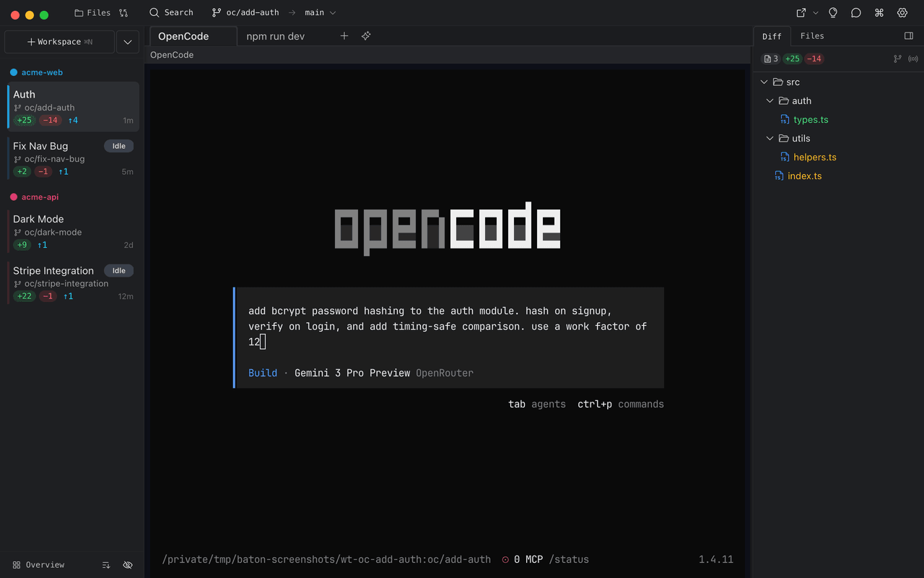Click the macOS green fullscreen window button
Viewport: 924px width, 578px height.
point(44,14)
